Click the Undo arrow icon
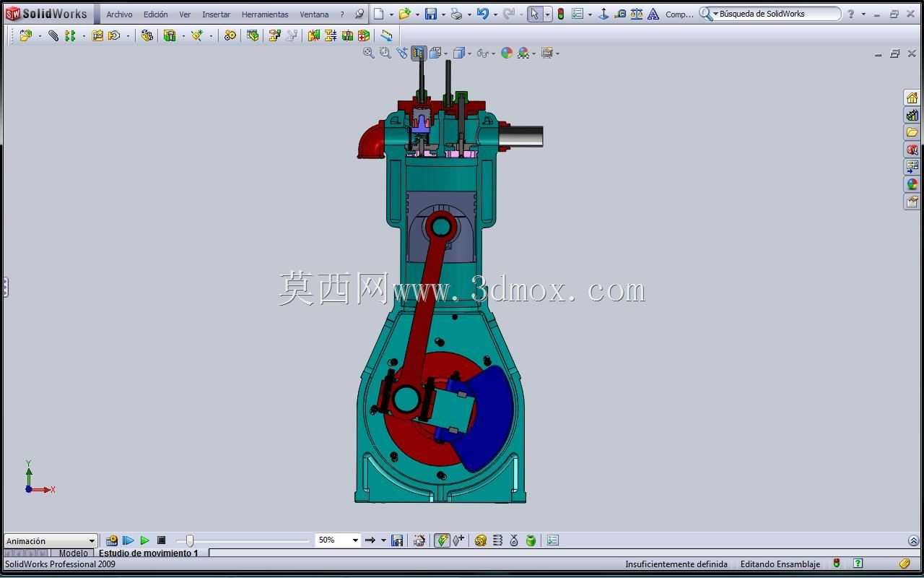The width and height of the screenshot is (924, 578). tap(482, 14)
